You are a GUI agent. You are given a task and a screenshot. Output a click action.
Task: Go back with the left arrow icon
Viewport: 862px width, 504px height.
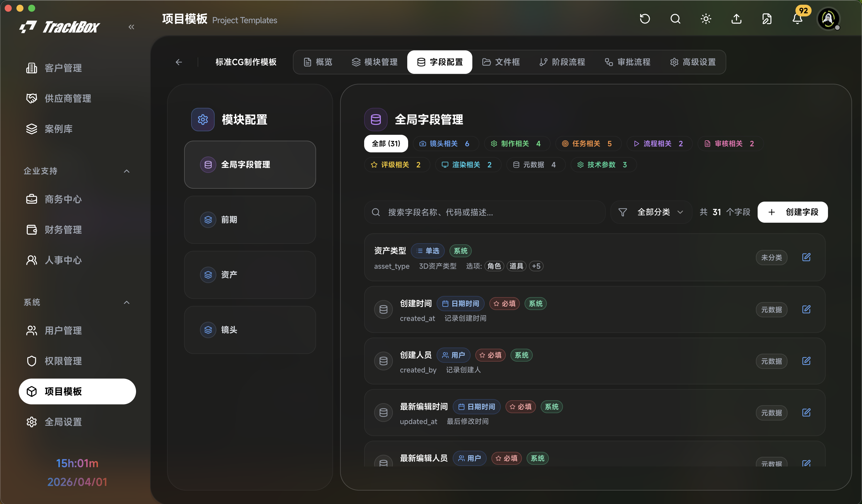[x=179, y=62]
